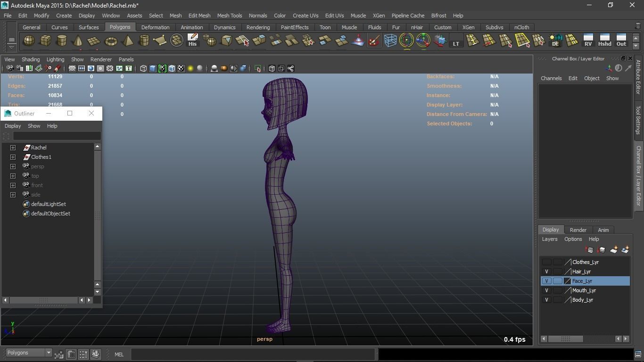Click the LT shelf button

point(456,41)
